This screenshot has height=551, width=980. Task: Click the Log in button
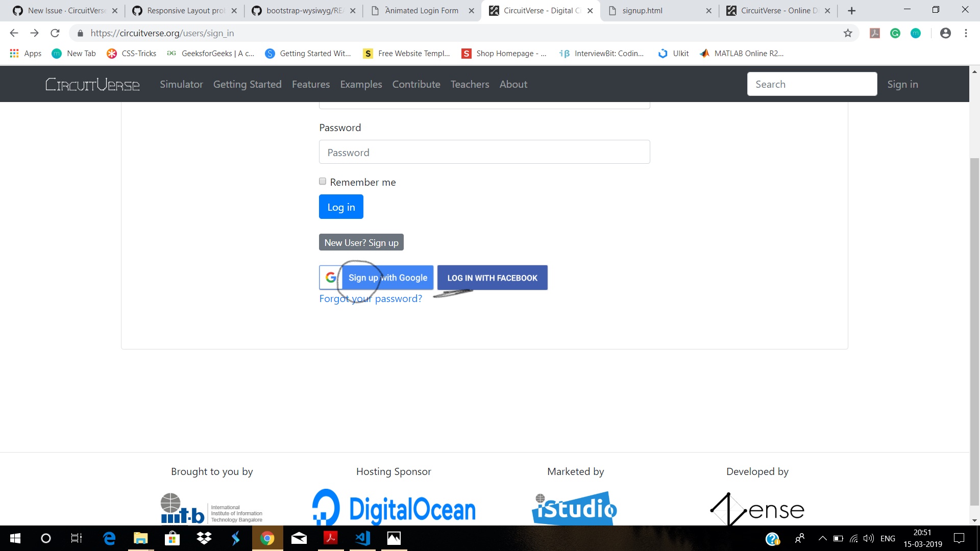[x=340, y=207]
